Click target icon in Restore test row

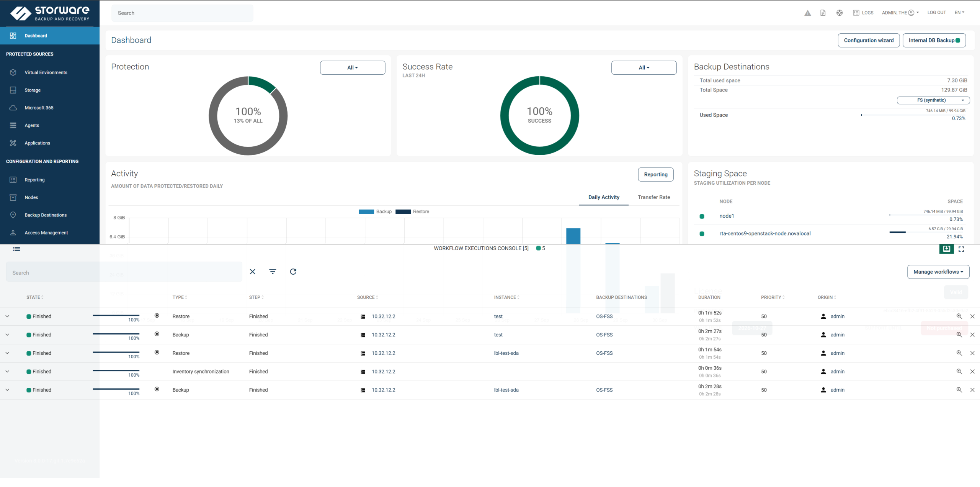(x=157, y=316)
